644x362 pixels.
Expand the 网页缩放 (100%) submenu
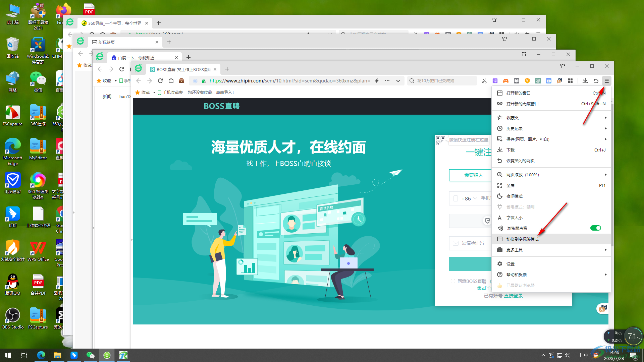point(551,175)
